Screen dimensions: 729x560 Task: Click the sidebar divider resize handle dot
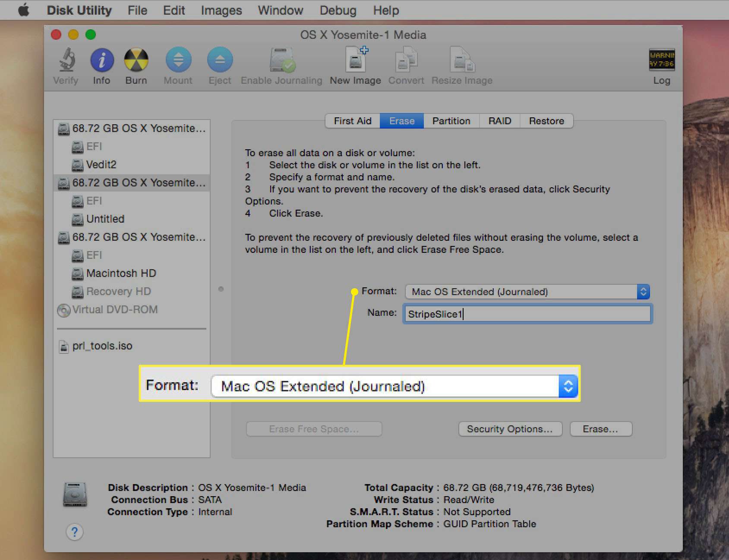(x=221, y=289)
